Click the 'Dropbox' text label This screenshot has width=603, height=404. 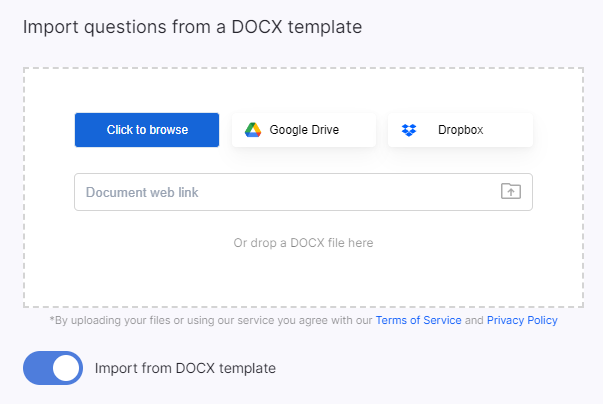(461, 130)
